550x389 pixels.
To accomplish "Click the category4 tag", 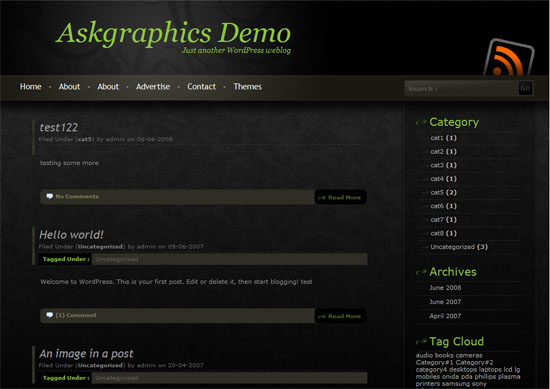I will pyautogui.click(x=431, y=369).
